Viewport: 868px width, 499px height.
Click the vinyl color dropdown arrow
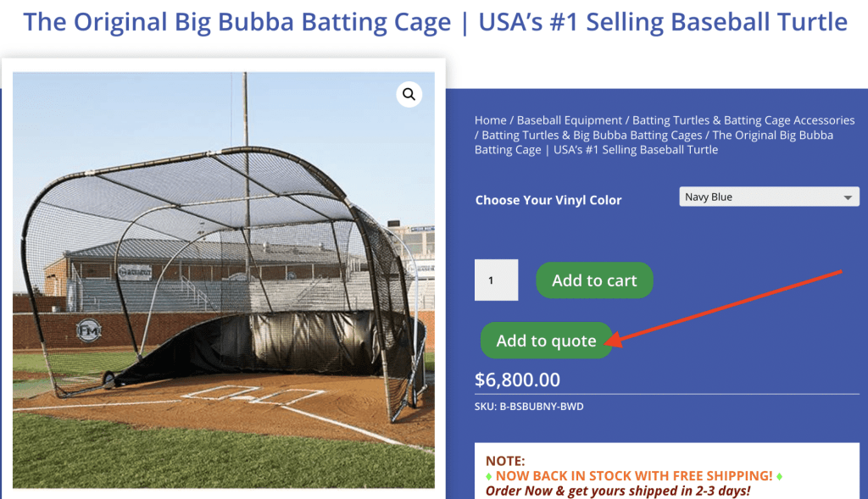coord(846,196)
